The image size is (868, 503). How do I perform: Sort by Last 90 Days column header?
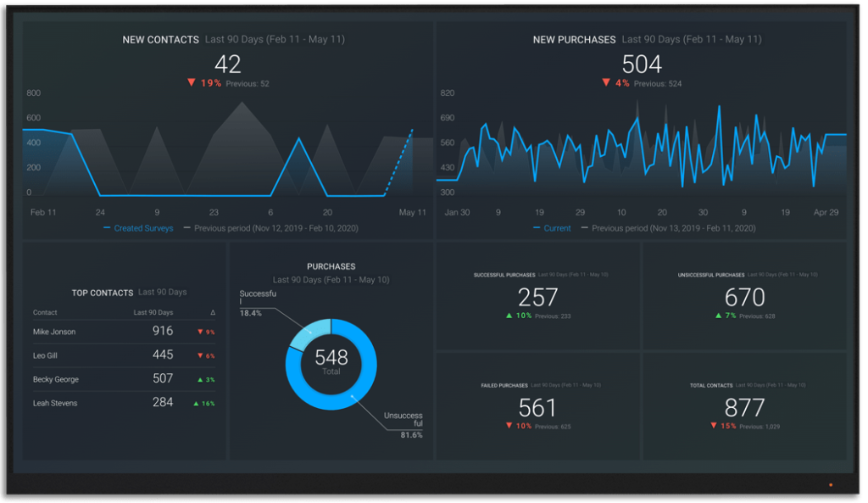153,313
